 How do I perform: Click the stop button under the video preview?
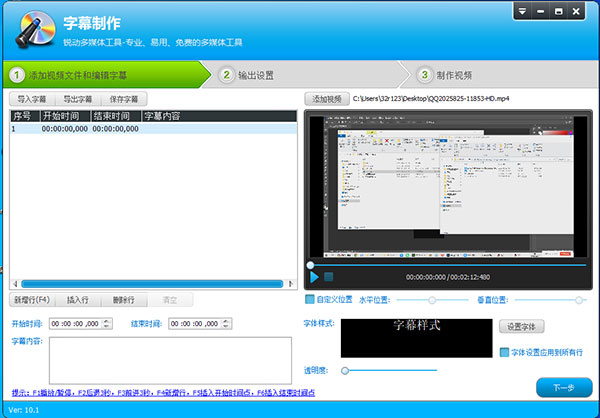coord(328,277)
